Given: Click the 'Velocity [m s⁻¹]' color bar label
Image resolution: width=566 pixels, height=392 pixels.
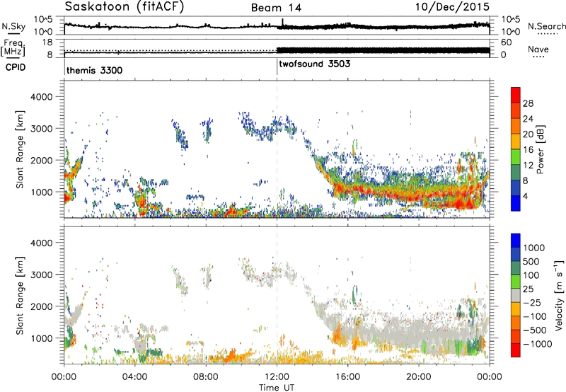Looking at the screenshot, I should point(559,295).
